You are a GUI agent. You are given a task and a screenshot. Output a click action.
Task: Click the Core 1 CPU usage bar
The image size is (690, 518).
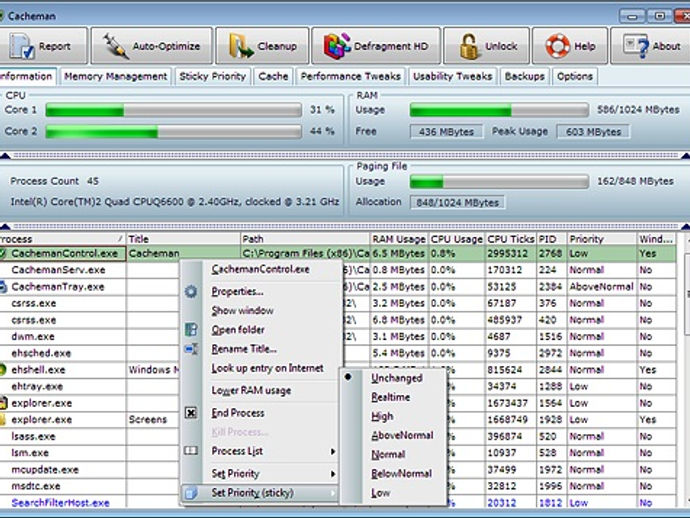(173, 110)
